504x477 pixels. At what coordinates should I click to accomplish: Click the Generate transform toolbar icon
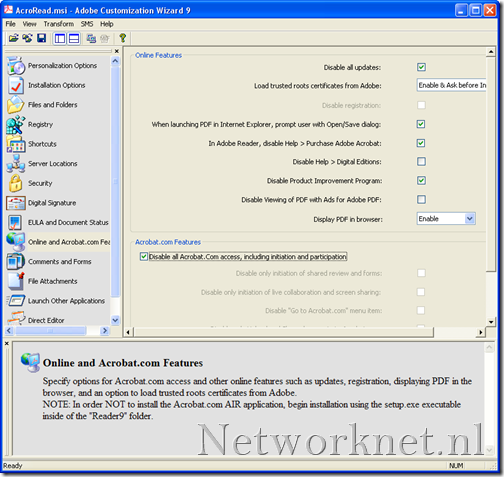click(27, 38)
